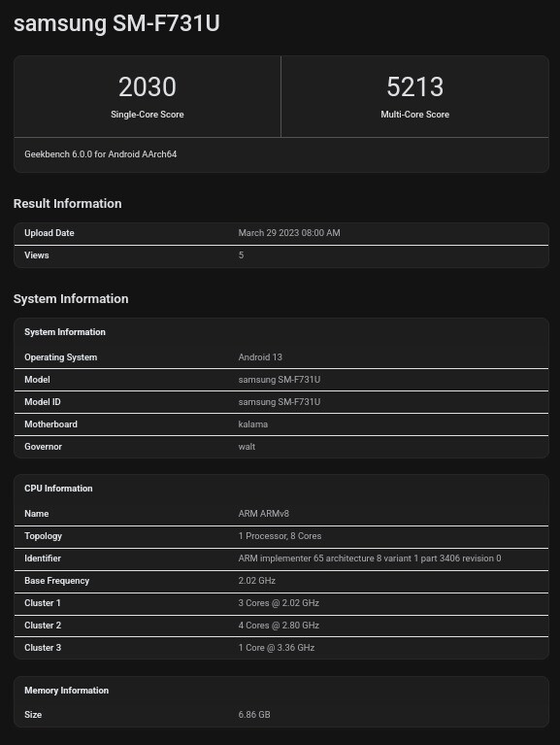Select the ARM implementer identifier string

coord(370,559)
